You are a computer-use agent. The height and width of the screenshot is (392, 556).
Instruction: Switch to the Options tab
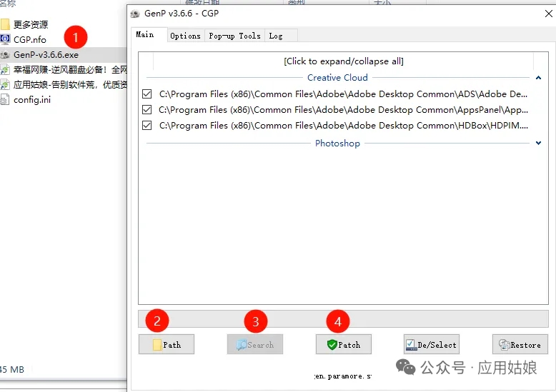[185, 36]
